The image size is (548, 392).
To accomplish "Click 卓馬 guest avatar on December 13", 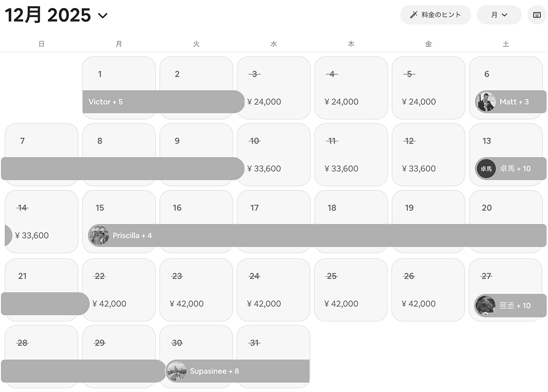I will pyautogui.click(x=486, y=169).
